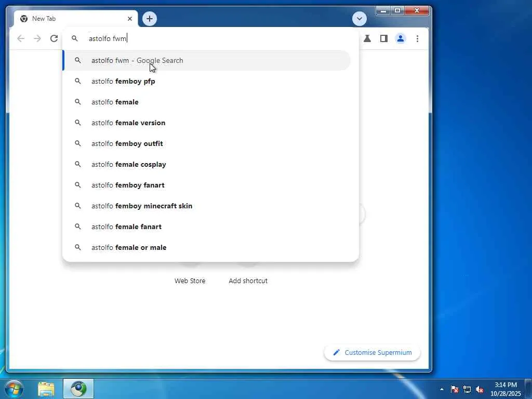This screenshot has height=399, width=532.
Task: Click inside the address bar text field
Action: [x=217, y=38]
